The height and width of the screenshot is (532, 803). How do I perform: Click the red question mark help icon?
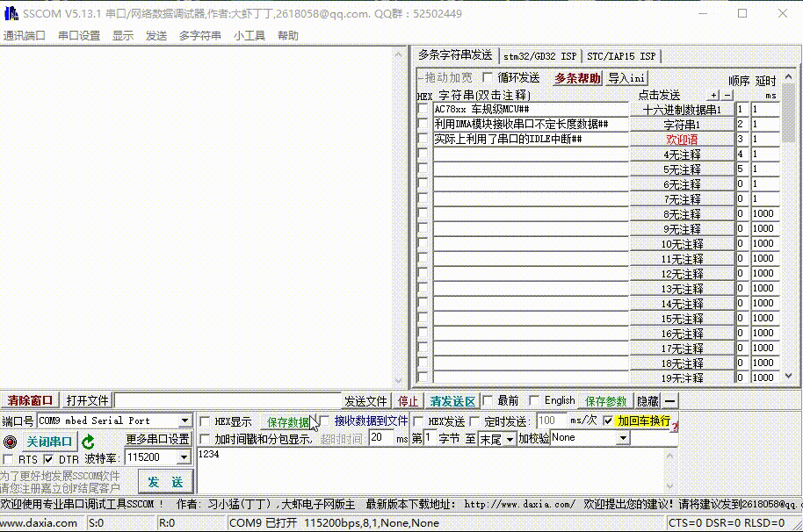675,427
